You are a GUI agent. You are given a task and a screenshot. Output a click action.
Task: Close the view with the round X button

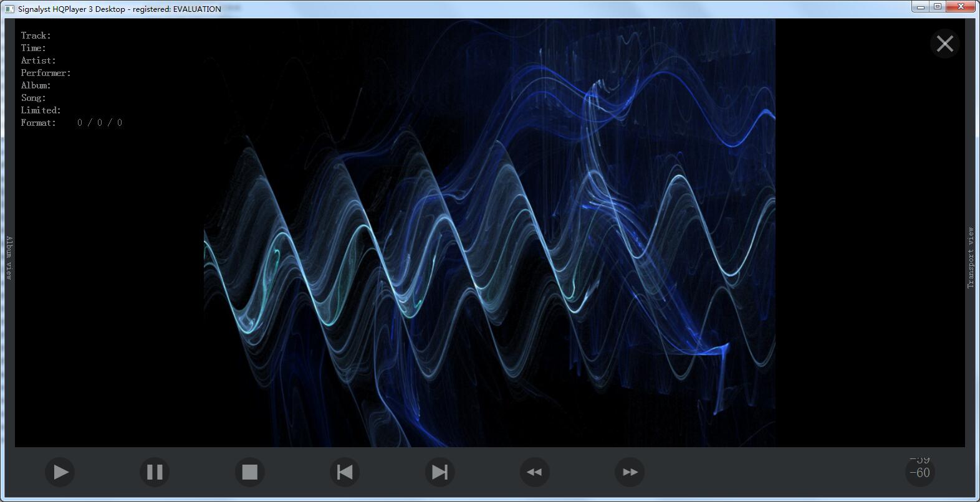point(944,44)
